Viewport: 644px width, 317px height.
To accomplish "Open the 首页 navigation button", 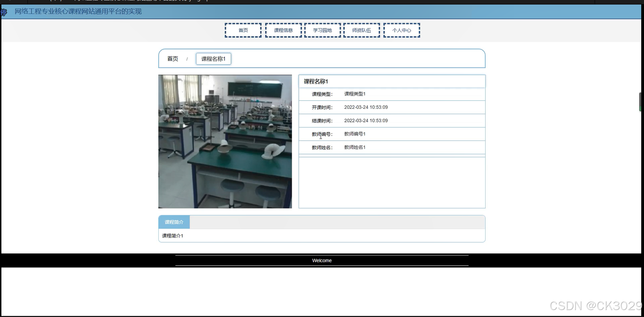I will coord(243,30).
